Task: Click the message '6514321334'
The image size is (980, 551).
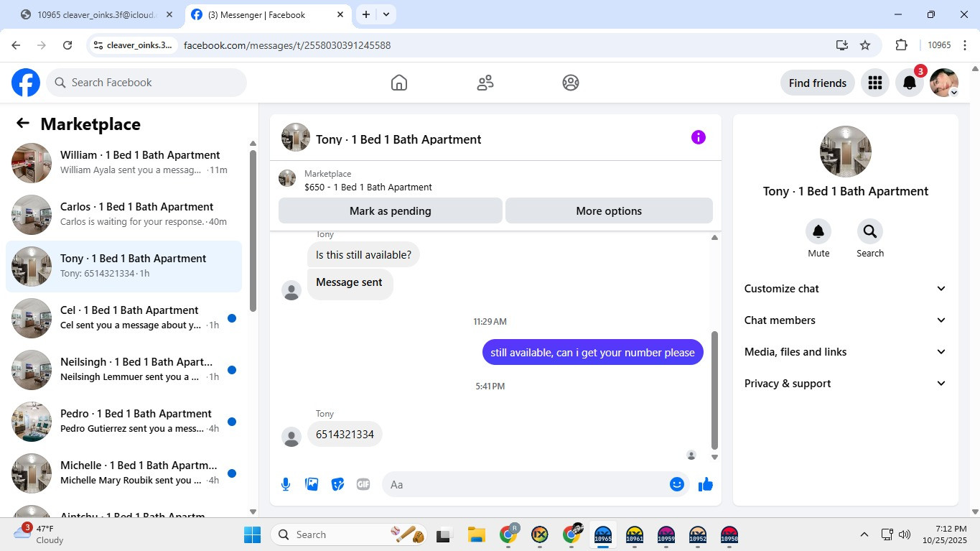Action: pos(345,435)
